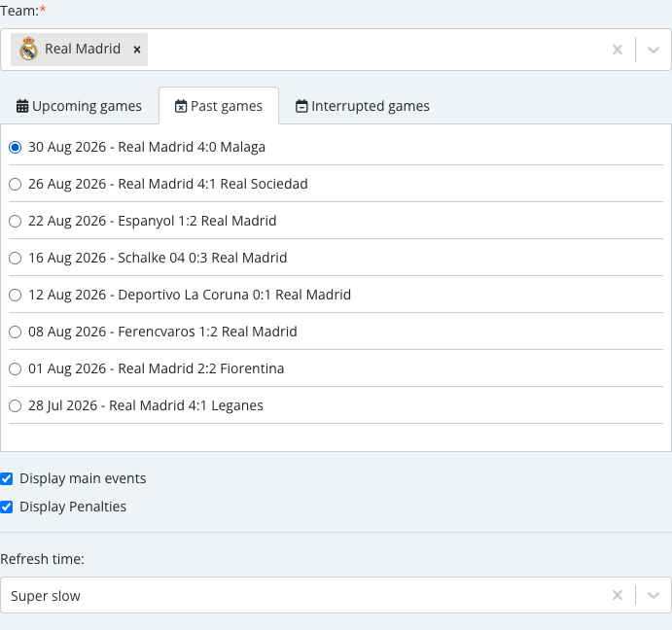Uncheck Display main events checkbox
The width and height of the screenshot is (672, 630).
(x=7, y=478)
